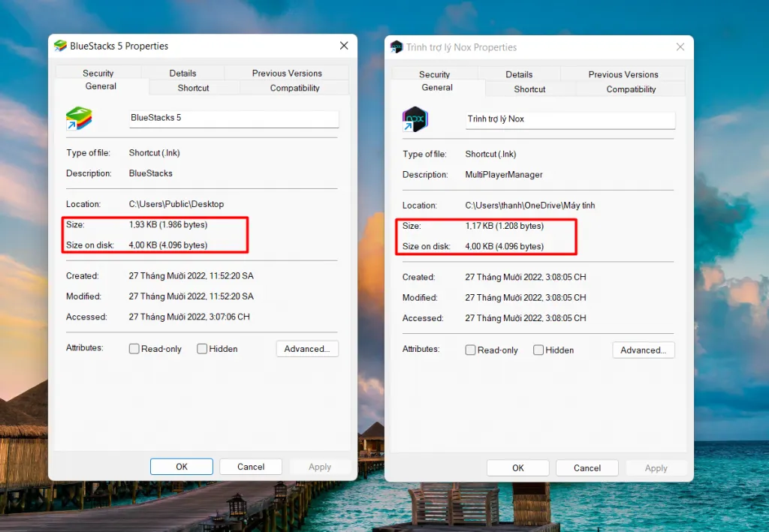Close the BlueStacks 5 Properties window

[x=344, y=46]
